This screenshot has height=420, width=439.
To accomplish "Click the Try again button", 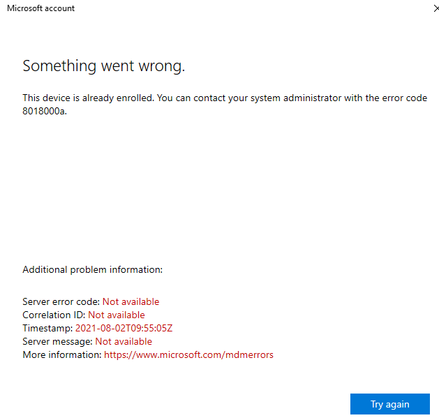I will point(390,404).
